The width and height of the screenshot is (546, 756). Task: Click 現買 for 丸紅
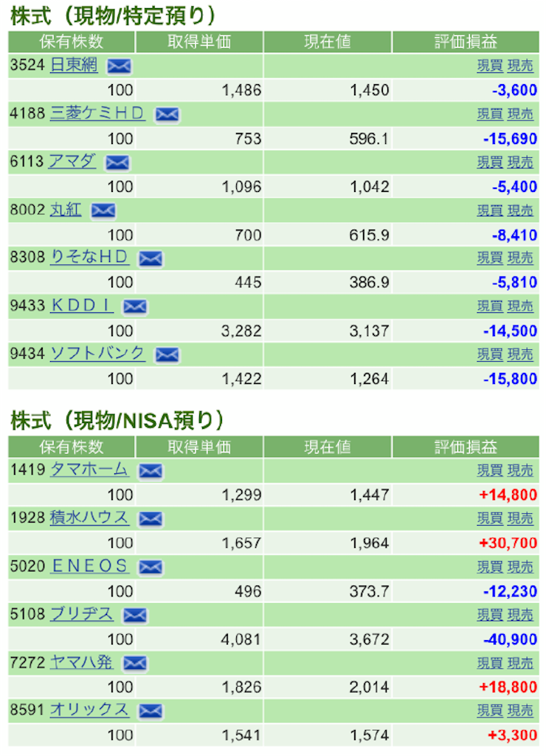click(x=490, y=210)
